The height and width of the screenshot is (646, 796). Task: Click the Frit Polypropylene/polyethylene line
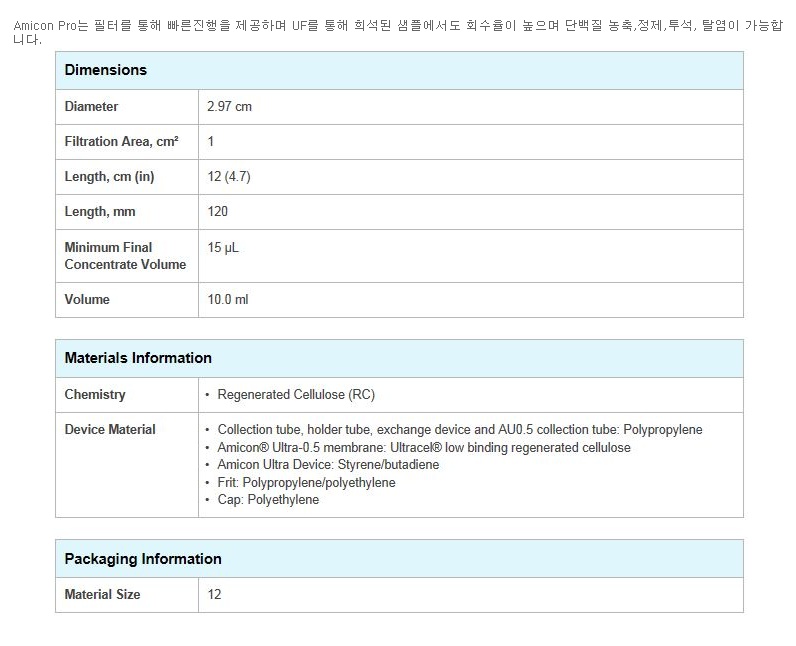306,483
